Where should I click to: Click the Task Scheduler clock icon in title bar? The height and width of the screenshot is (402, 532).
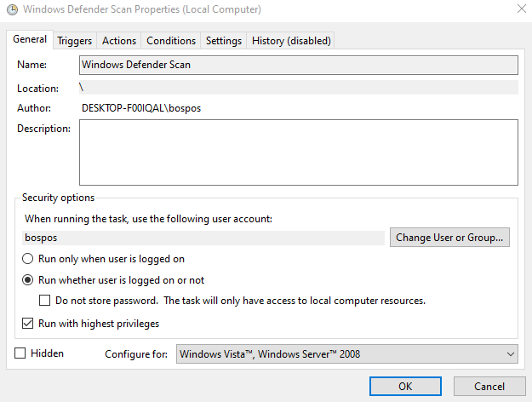coord(12,9)
